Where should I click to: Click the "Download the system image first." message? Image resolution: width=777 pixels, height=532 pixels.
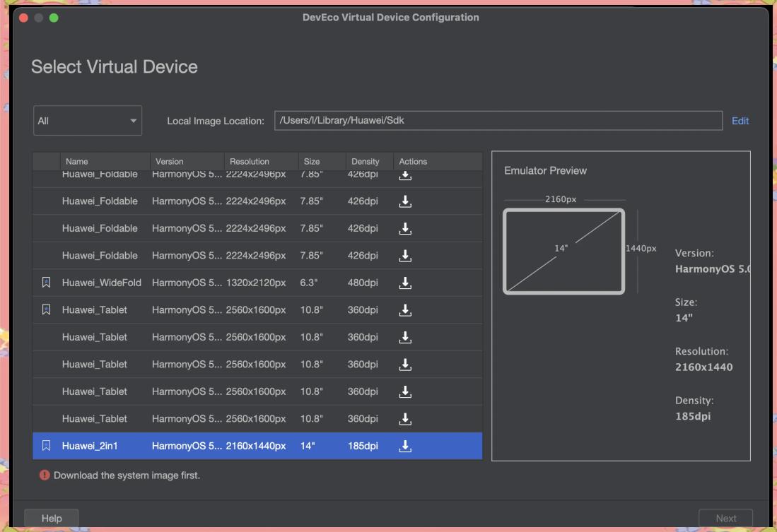(127, 475)
